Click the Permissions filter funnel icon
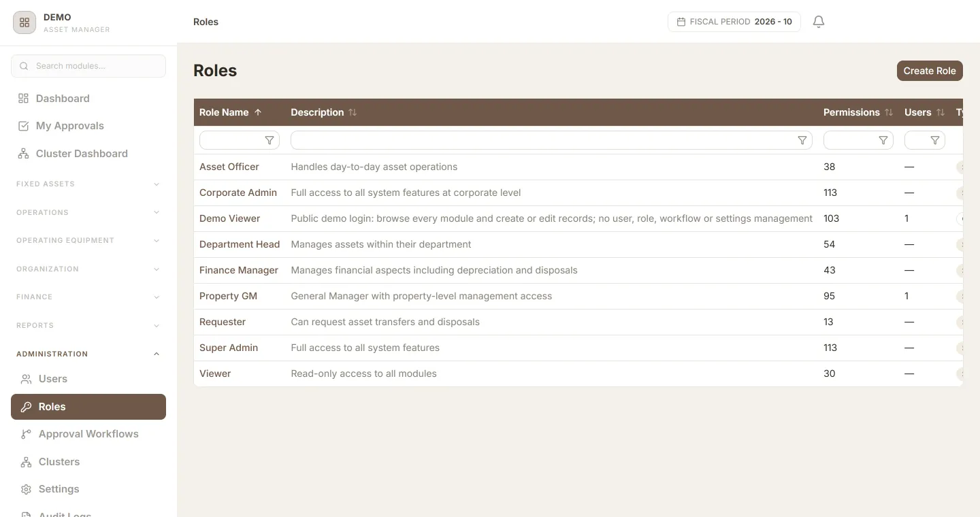This screenshot has width=980, height=517. [x=883, y=140]
